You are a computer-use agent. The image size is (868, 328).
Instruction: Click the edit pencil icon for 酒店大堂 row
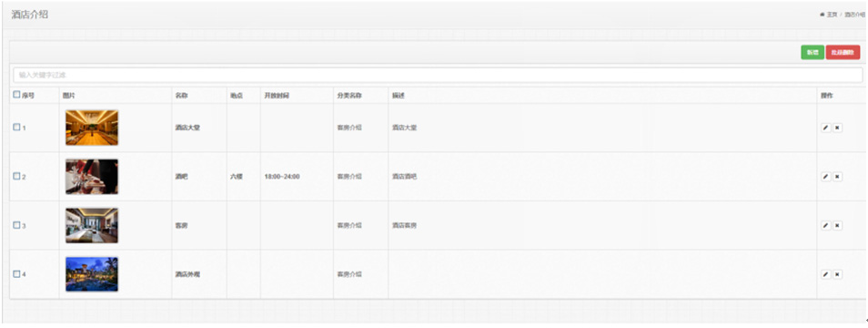coord(826,128)
